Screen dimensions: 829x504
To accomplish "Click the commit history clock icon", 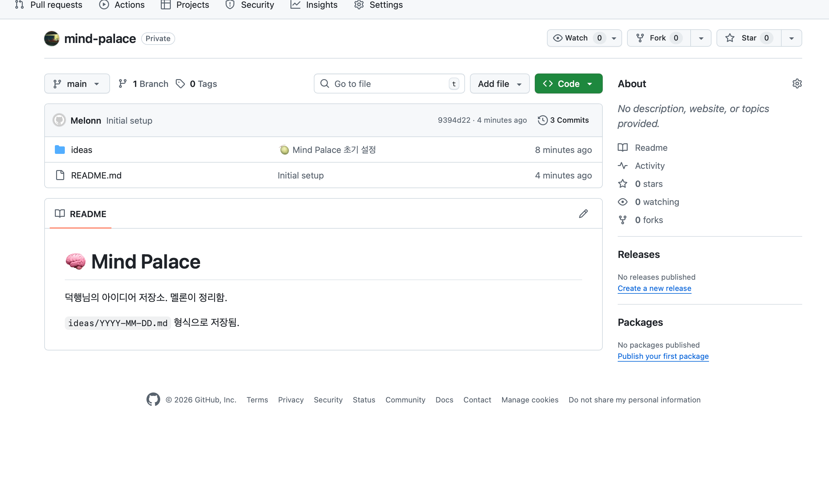I will [542, 120].
